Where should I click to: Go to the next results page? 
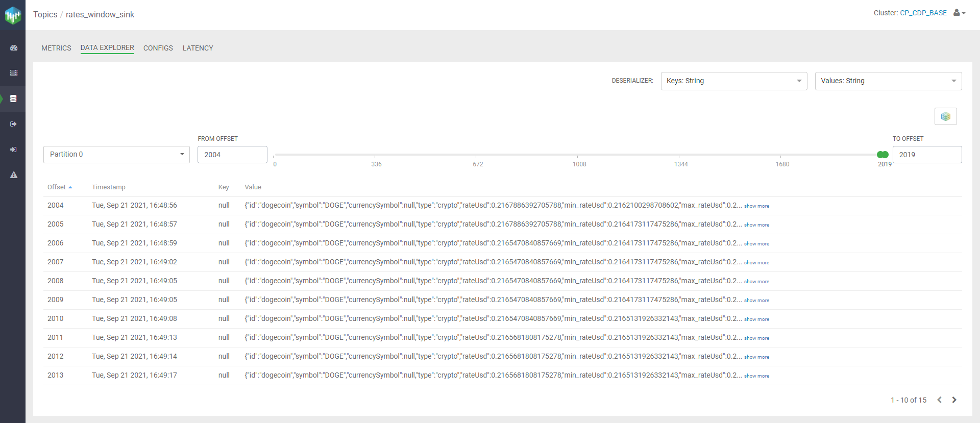click(x=954, y=400)
